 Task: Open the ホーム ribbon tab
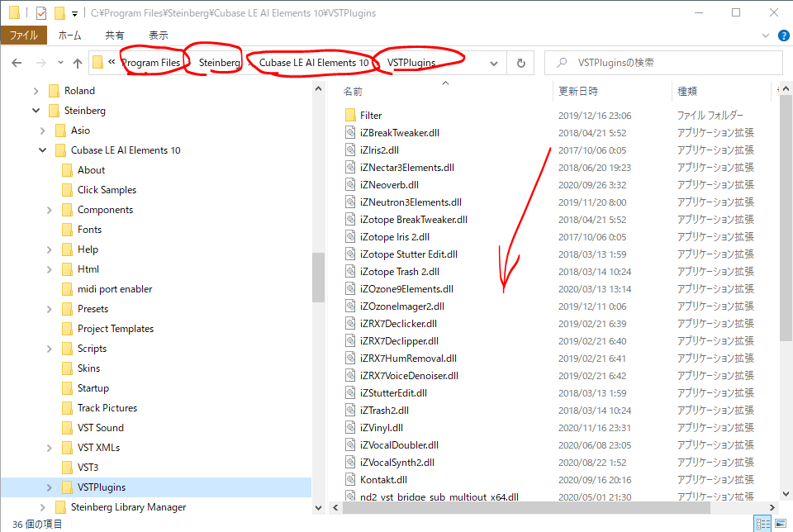[x=69, y=36]
